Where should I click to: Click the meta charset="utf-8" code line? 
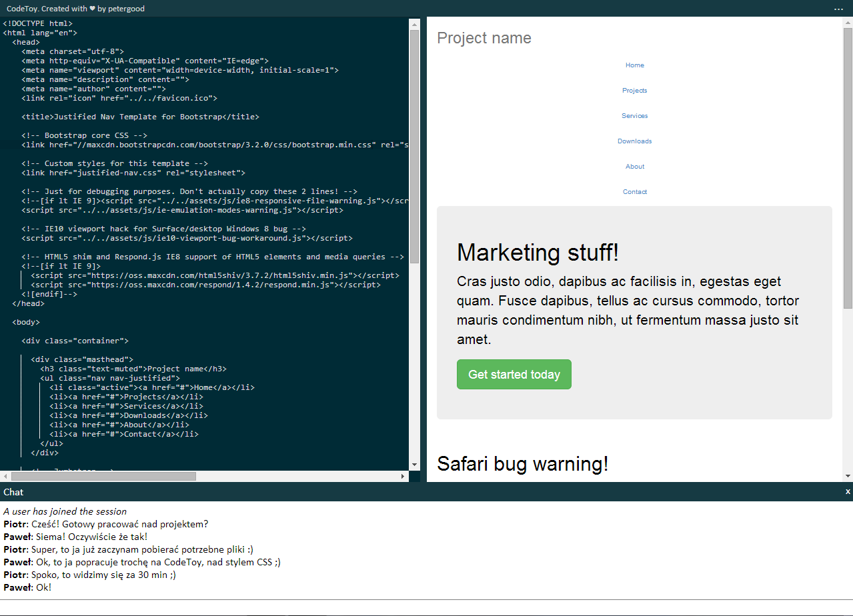click(x=73, y=51)
